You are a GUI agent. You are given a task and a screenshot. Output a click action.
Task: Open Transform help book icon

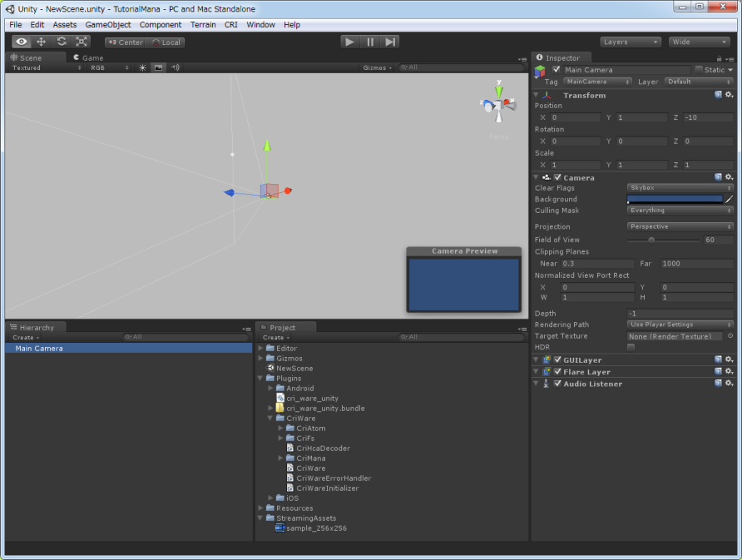point(718,95)
